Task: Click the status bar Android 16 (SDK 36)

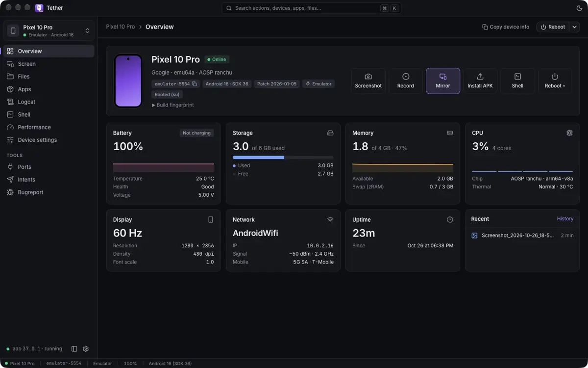Action: [x=170, y=364]
